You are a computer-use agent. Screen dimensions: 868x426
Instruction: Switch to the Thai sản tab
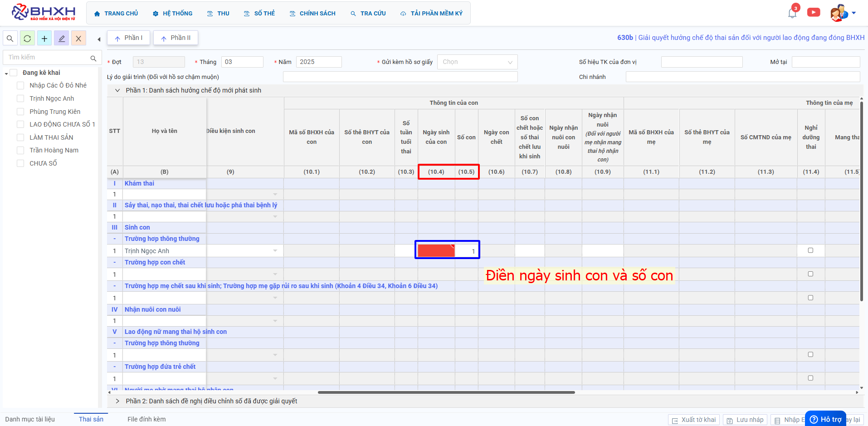[x=91, y=419]
